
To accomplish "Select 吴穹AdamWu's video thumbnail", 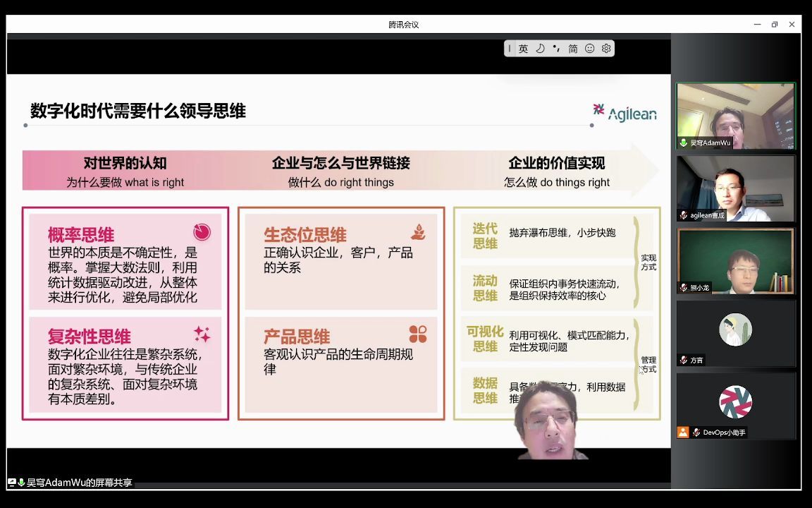I will [736, 113].
